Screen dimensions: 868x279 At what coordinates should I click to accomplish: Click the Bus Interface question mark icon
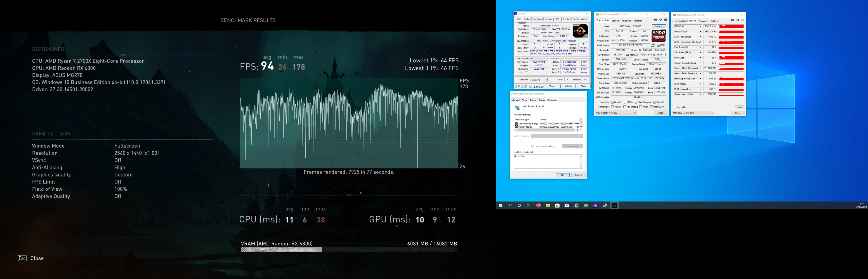[665, 55]
